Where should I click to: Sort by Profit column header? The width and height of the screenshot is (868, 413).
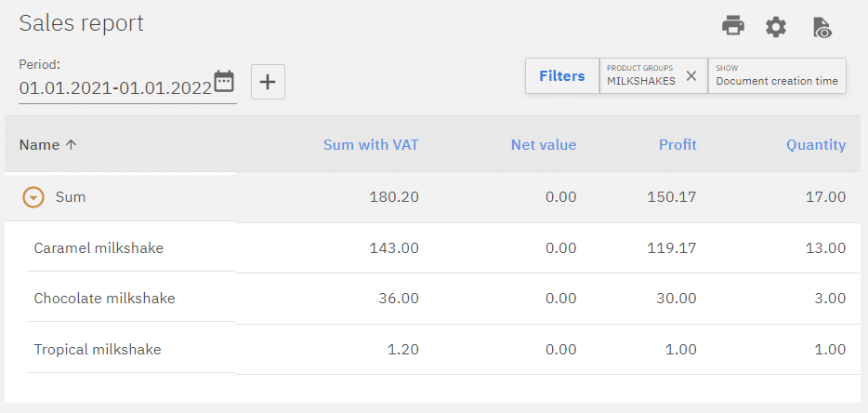coord(677,145)
